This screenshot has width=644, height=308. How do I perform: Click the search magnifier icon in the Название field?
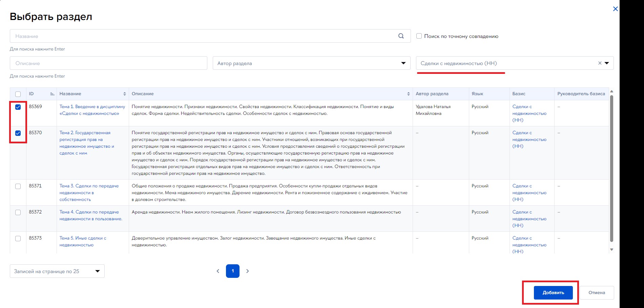[401, 36]
